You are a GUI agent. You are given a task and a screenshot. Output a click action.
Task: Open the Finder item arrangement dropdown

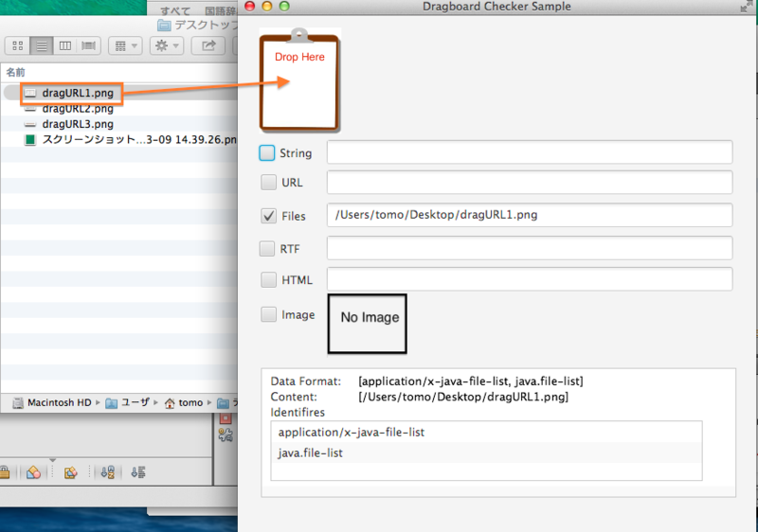click(x=125, y=45)
